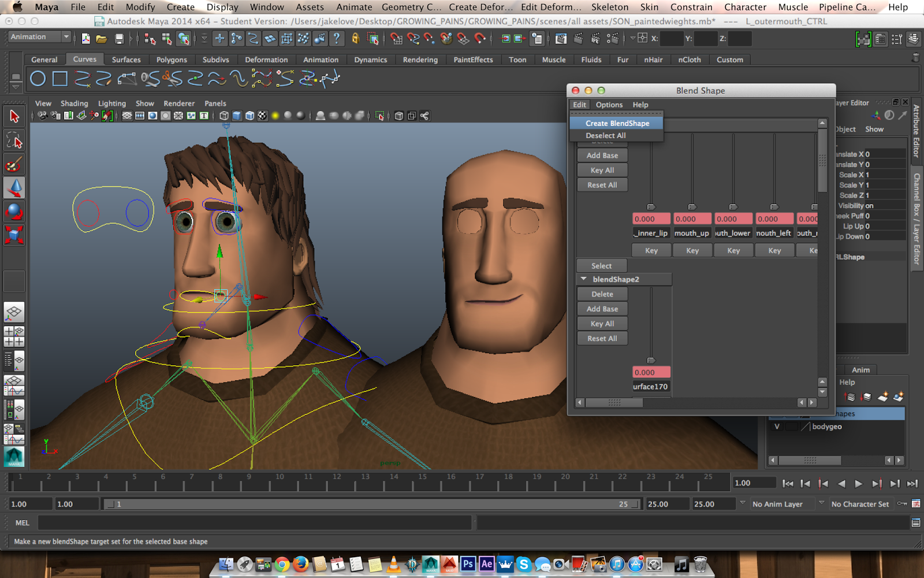
Task: Select the NURBS square shelf icon
Action: (60, 79)
